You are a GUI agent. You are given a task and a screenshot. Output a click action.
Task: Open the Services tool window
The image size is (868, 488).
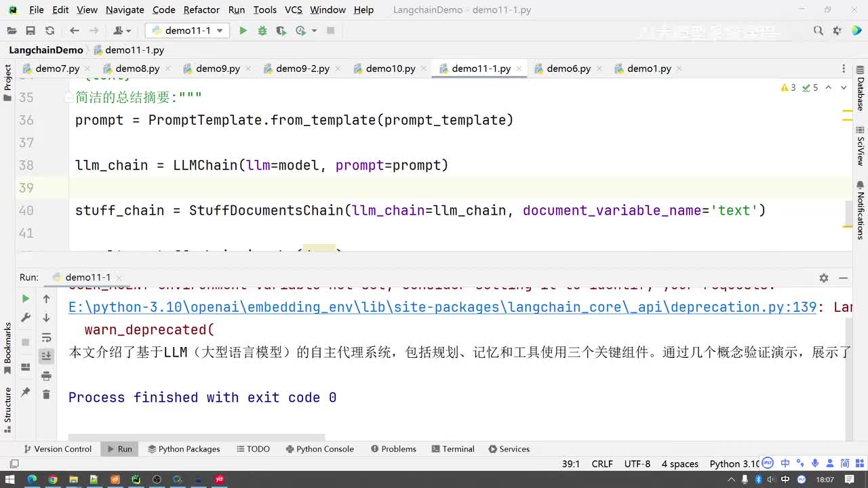point(509,449)
